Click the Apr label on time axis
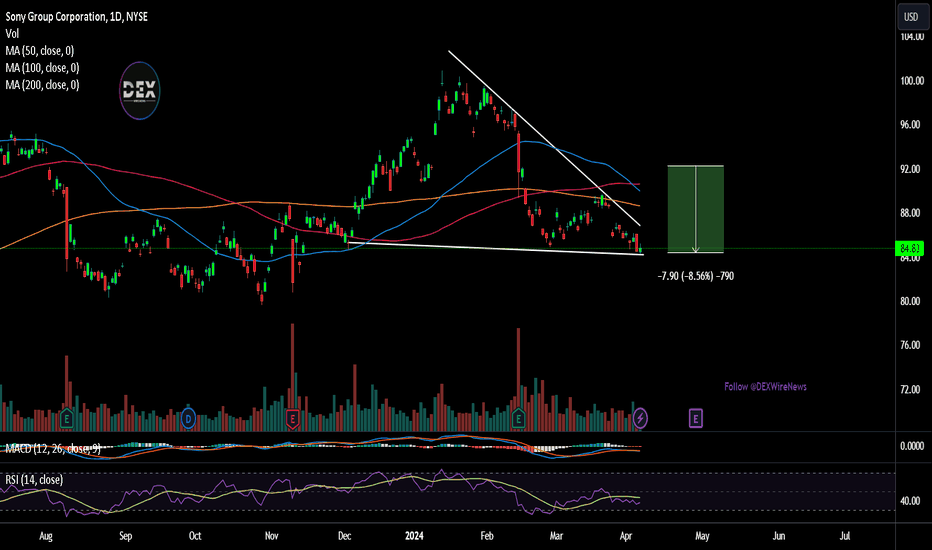Image resolution: width=932 pixels, height=550 pixels. (x=625, y=536)
